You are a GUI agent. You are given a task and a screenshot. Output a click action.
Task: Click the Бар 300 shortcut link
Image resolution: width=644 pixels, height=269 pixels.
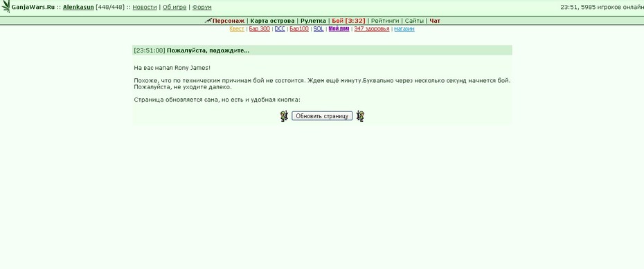pos(260,29)
